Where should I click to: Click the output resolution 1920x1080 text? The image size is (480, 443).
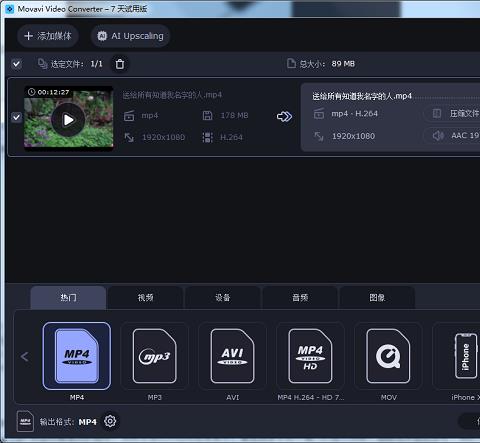tap(353, 136)
